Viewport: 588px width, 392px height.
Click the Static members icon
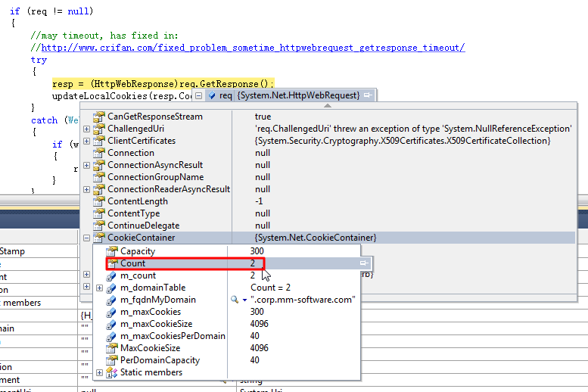[x=112, y=372]
